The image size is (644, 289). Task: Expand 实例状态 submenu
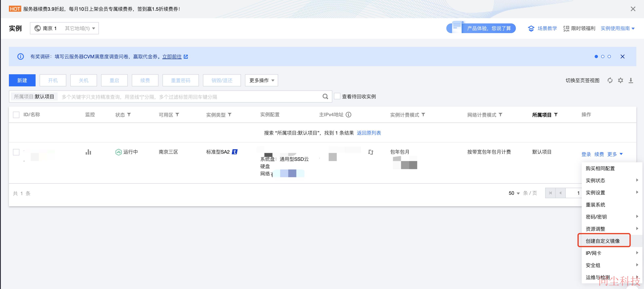click(612, 180)
